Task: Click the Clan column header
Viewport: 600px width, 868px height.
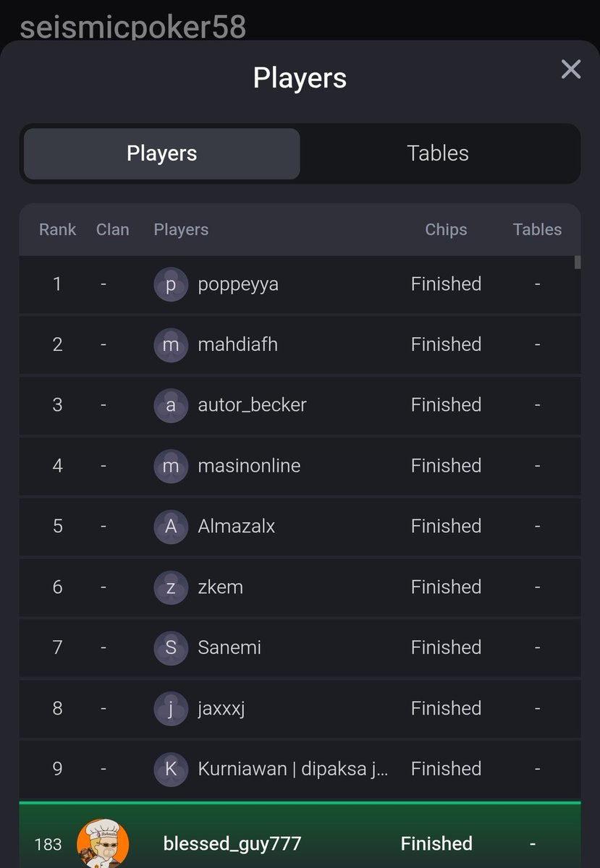Action: [x=112, y=229]
